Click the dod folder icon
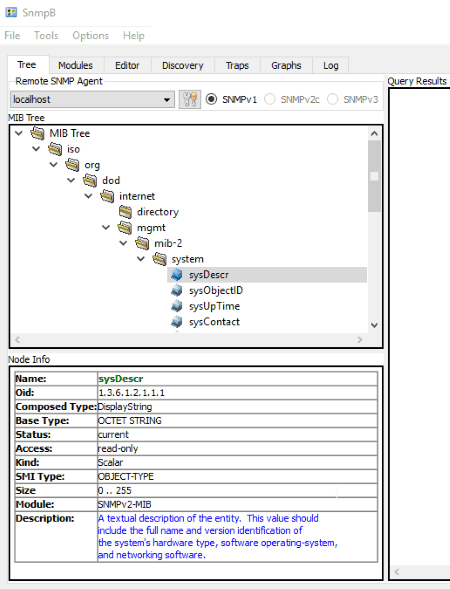Screen dimensions: 450x589 [90, 180]
